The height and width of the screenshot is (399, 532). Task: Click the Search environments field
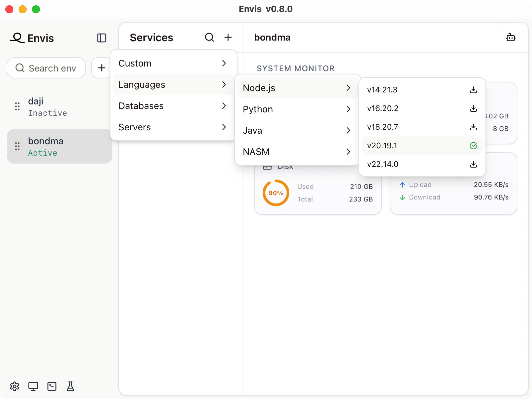point(46,68)
